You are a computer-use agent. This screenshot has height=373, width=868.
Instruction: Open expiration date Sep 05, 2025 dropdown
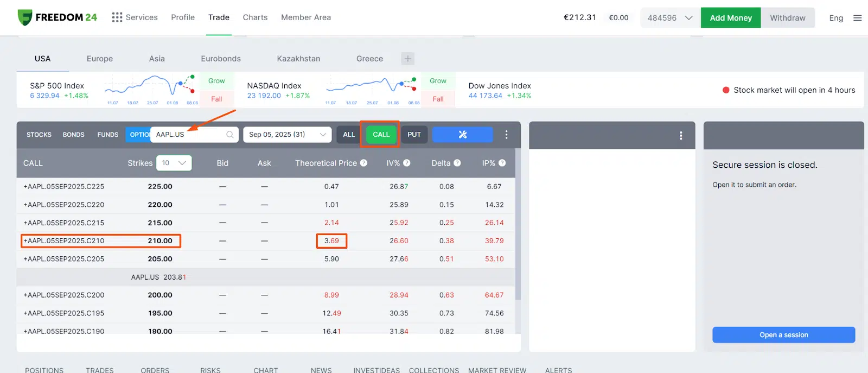pyautogui.click(x=288, y=135)
